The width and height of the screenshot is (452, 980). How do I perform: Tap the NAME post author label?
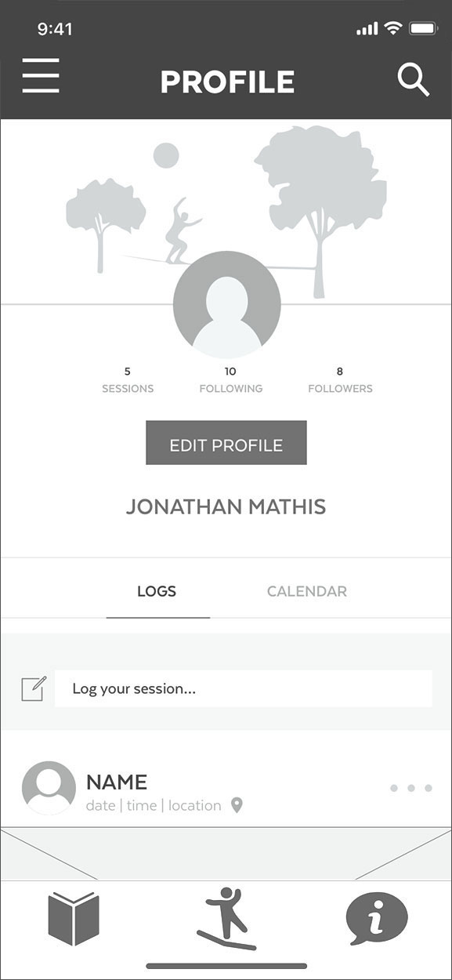coord(117,782)
